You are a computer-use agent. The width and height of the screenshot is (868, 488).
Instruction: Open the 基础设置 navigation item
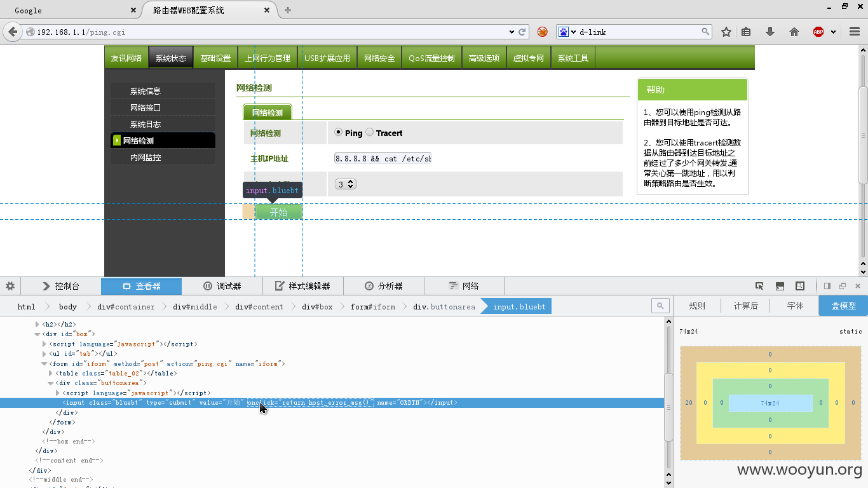[x=215, y=58]
